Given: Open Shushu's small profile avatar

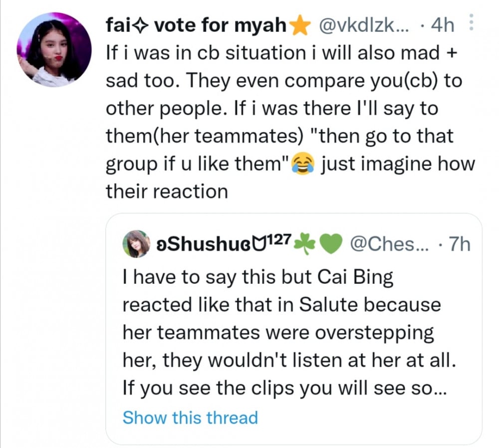Looking at the screenshot, I should (136, 244).
